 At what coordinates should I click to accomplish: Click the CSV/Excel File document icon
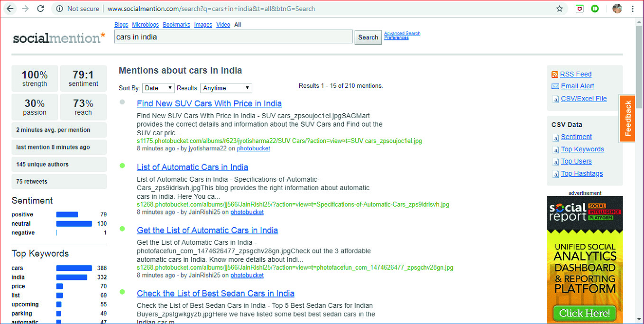[556, 99]
